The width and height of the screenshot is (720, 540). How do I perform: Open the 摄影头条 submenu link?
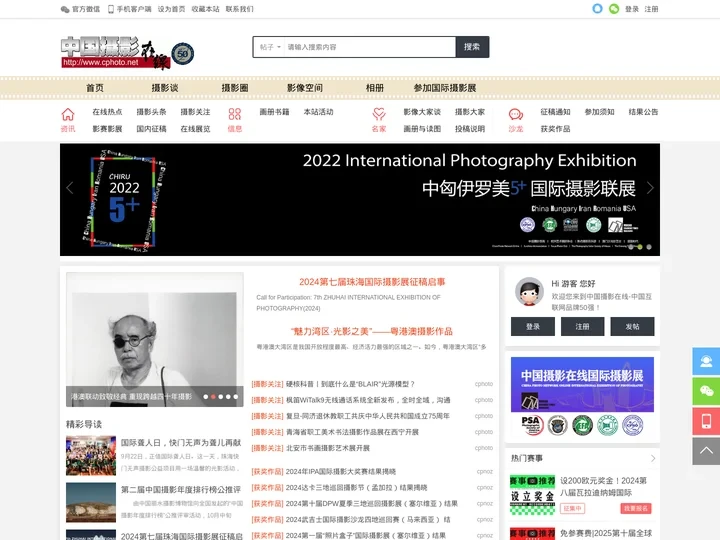pos(151,112)
